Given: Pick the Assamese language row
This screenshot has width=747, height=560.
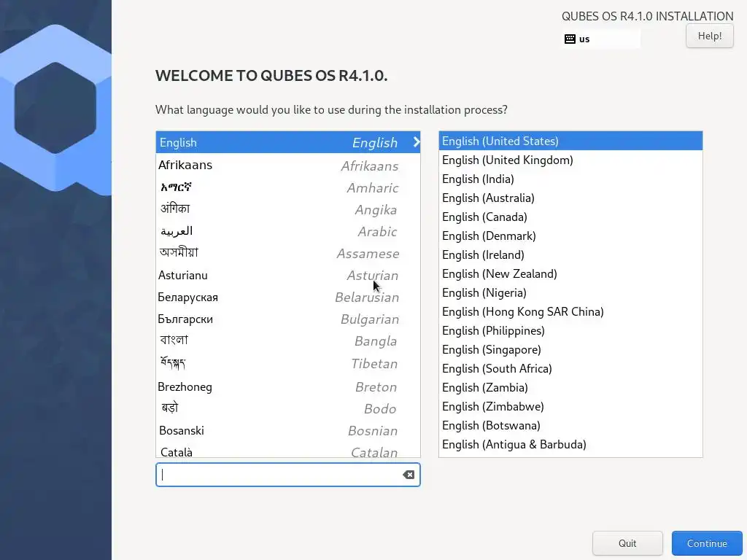Looking at the screenshot, I should pos(287,253).
